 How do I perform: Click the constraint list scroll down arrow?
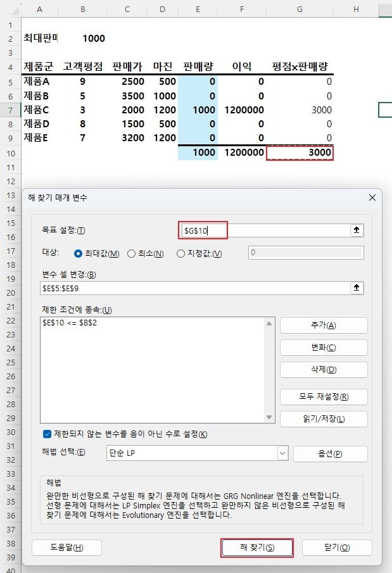(x=269, y=417)
